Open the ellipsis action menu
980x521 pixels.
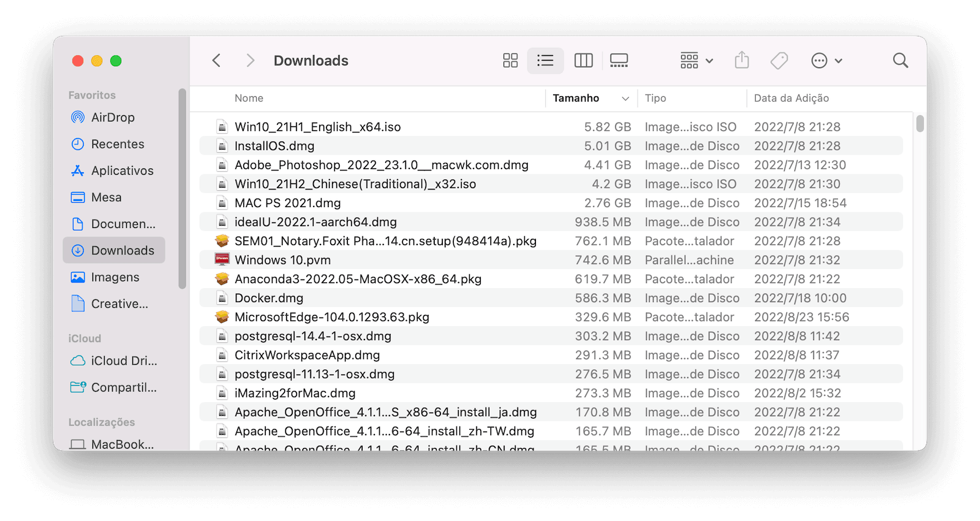826,60
